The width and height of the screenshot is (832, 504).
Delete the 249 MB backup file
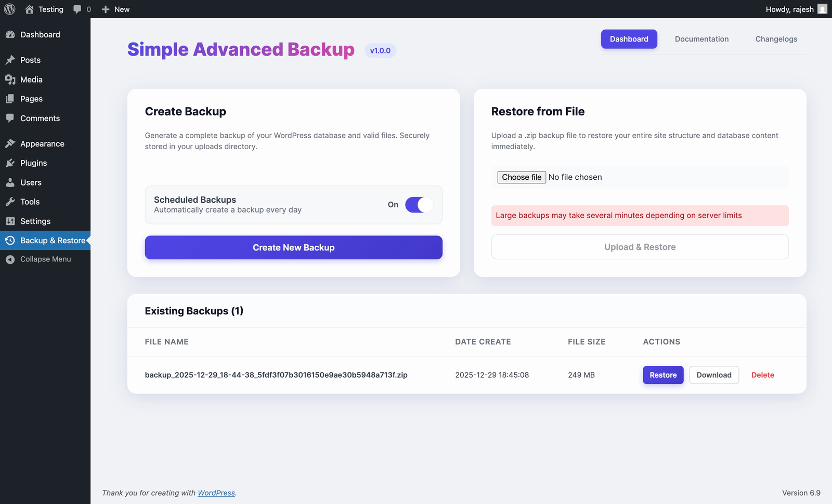click(x=762, y=375)
